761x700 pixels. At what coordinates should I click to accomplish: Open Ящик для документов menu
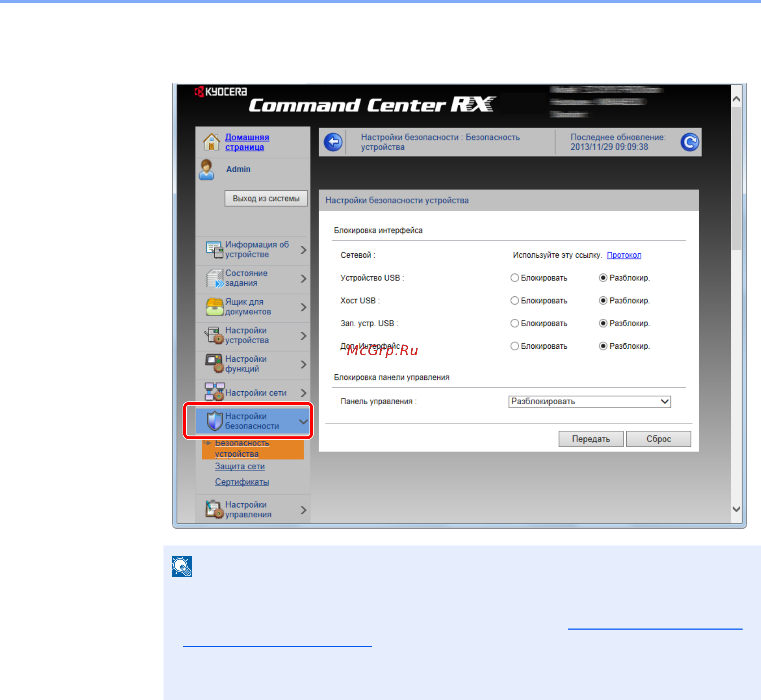pos(253,307)
